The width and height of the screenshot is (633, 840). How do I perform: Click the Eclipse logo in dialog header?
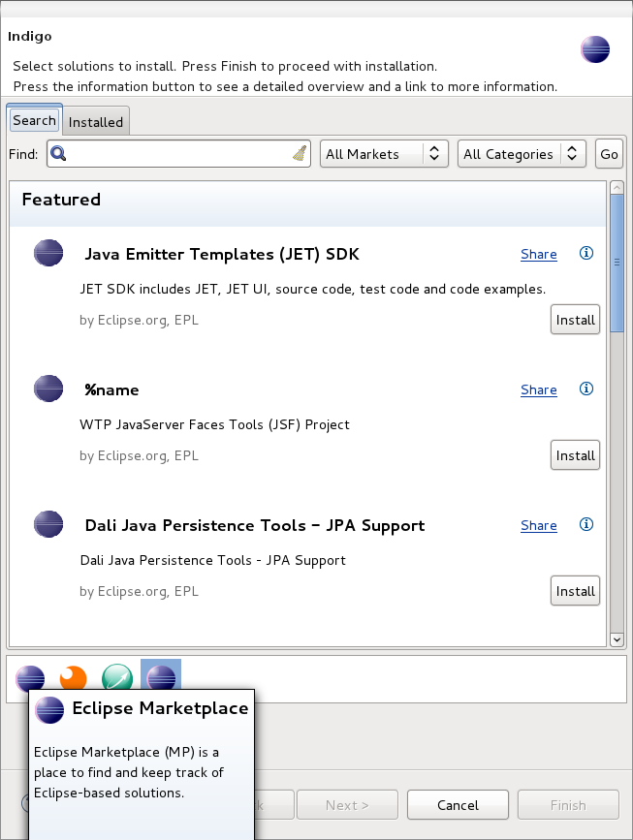[595, 49]
